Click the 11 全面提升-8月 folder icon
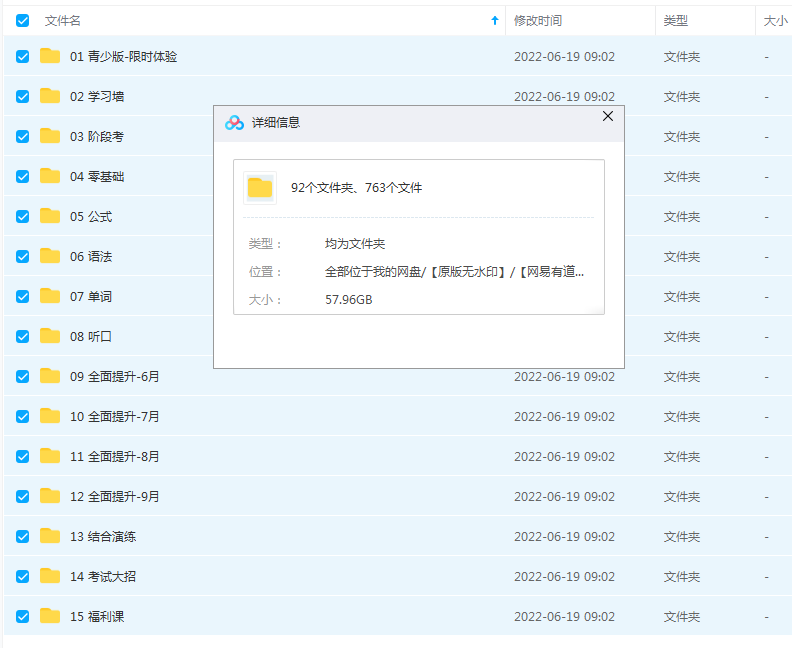 tap(50, 456)
